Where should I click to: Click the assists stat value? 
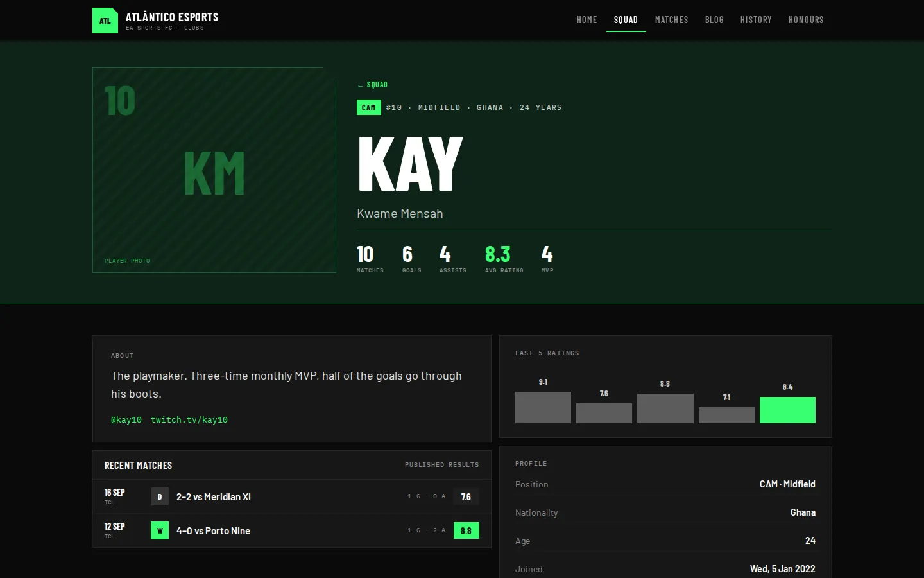click(x=445, y=254)
